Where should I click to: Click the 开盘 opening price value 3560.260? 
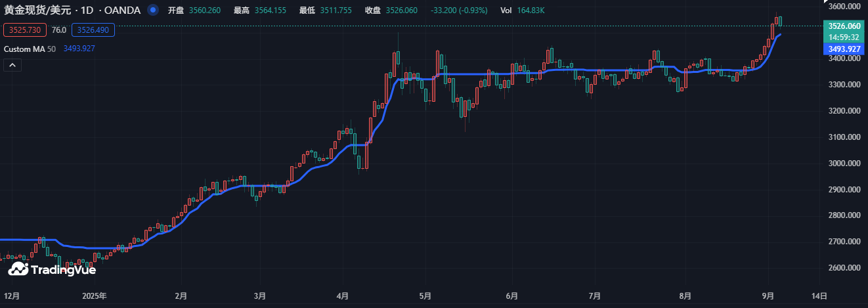pos(205,11)
